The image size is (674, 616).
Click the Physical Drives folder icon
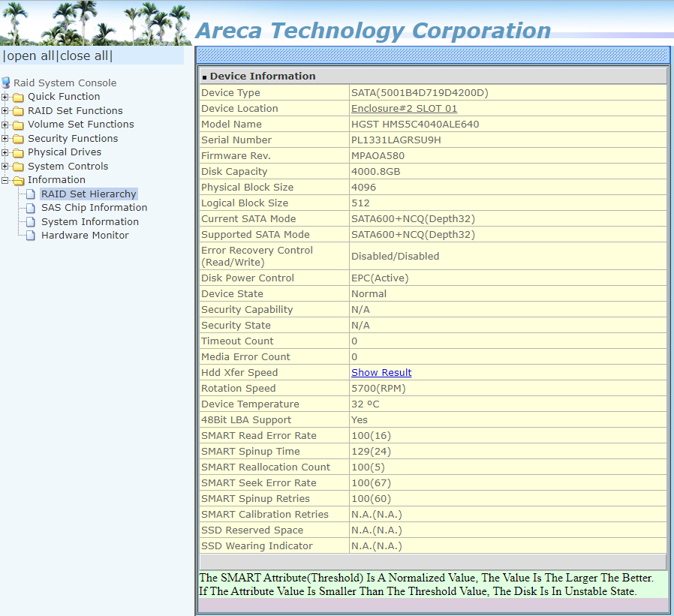(x=18, y=152)
